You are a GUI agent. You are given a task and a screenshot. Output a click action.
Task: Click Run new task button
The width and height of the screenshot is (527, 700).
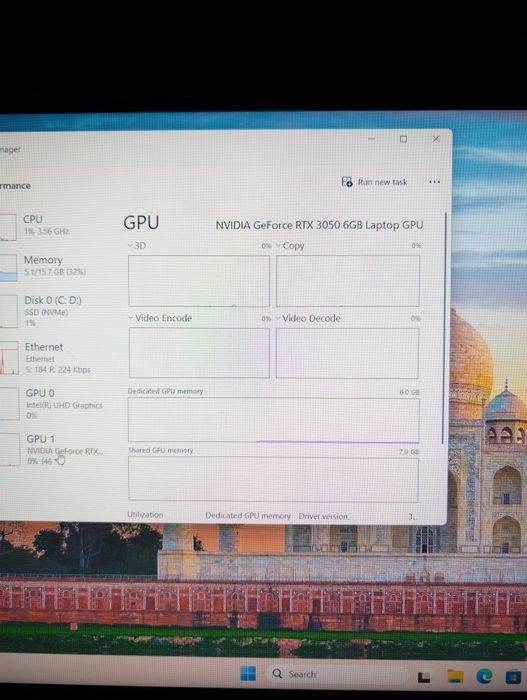click(x=374, y=182)
